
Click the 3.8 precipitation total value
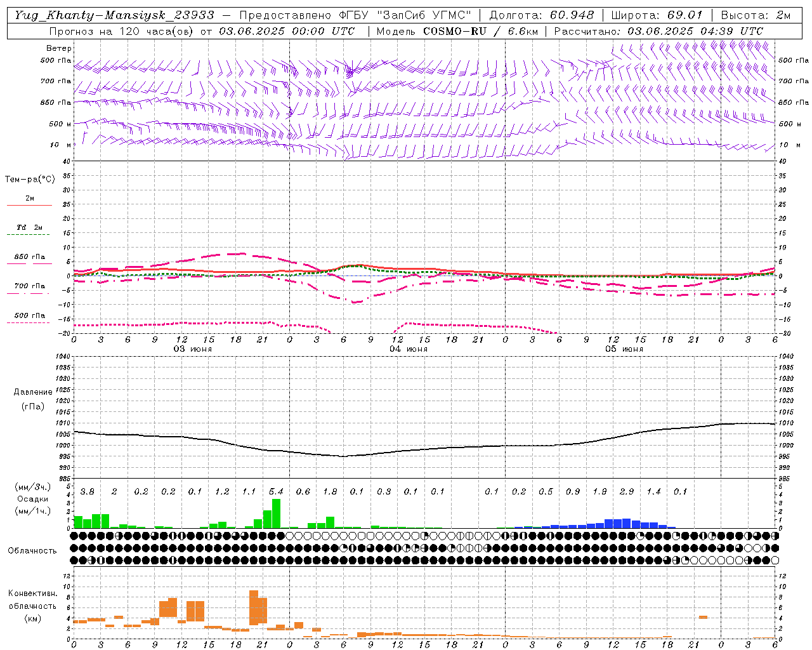88,492
